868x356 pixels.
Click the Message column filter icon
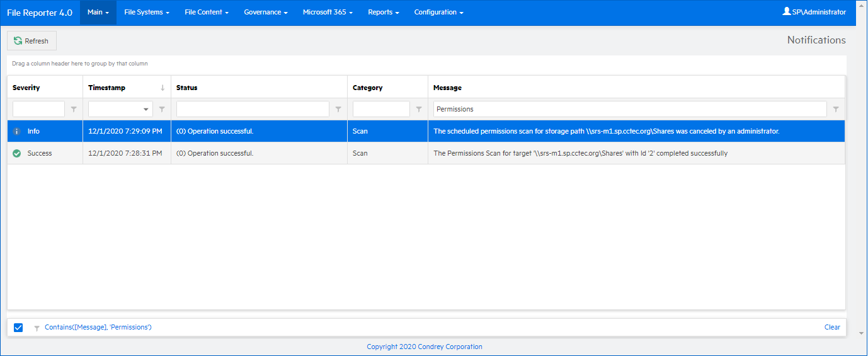point(836,110)
